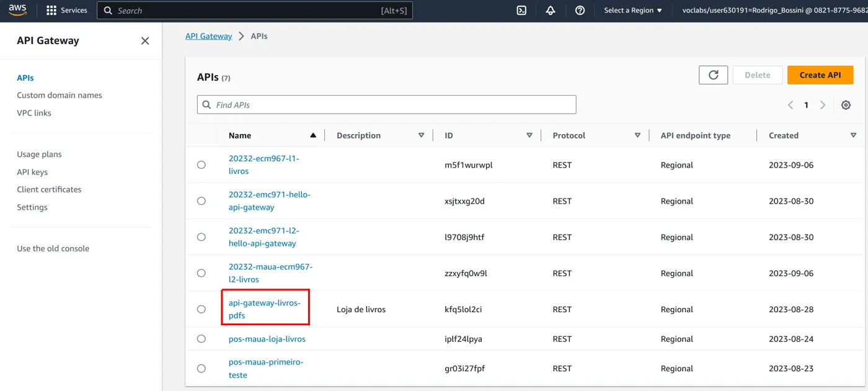The height and width of the screenshot is (391, 868).
Task: Open the 20232-emc971-hello-api-gateway API
Action: pyautogui.click(x=270, y=201)
